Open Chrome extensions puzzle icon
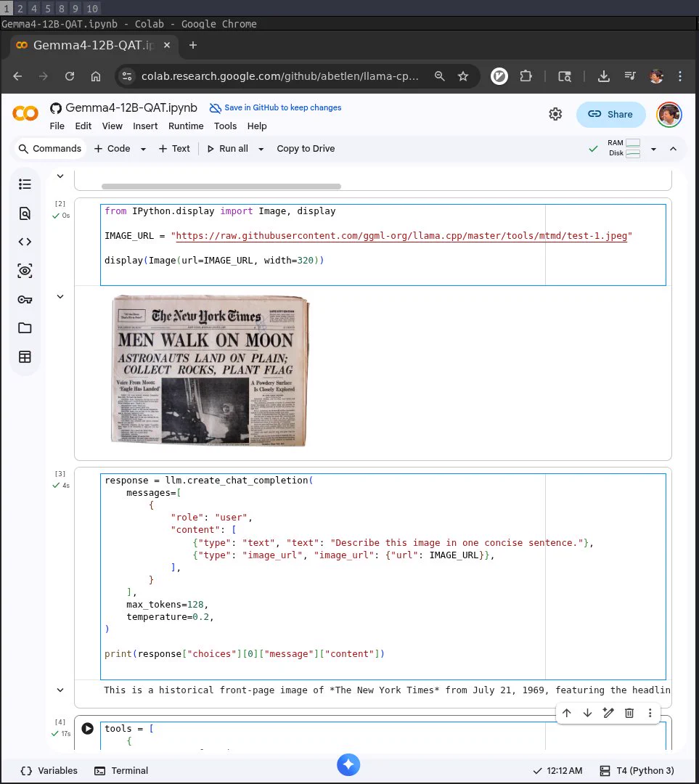699x784 pixels. click(x=526, y=76)
